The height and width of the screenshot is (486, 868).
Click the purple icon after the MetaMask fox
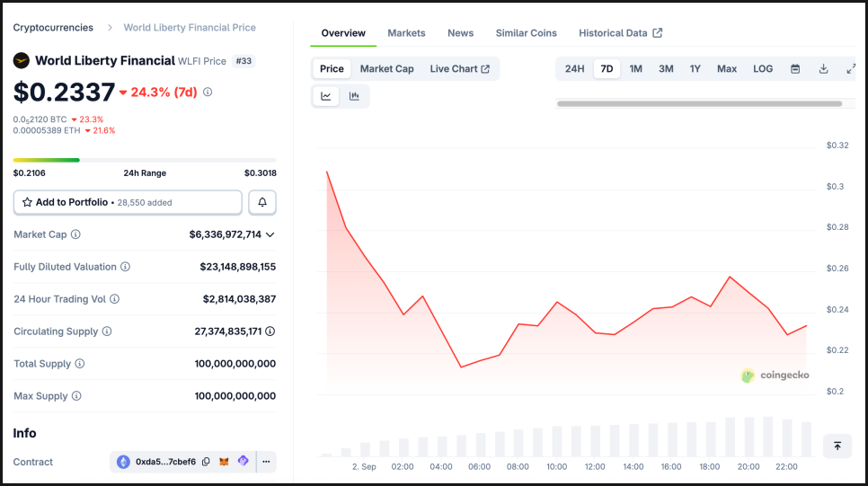tap(243, 461)
